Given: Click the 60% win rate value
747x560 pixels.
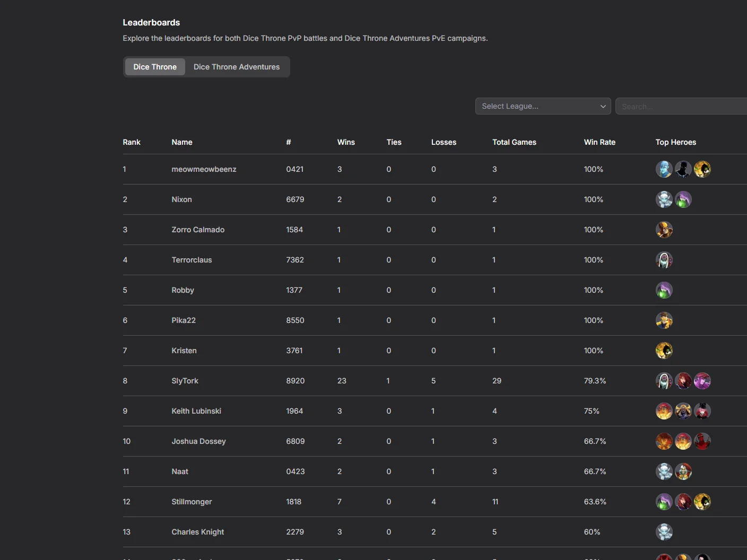Looking at the screenshot, I should pos(592,532).
